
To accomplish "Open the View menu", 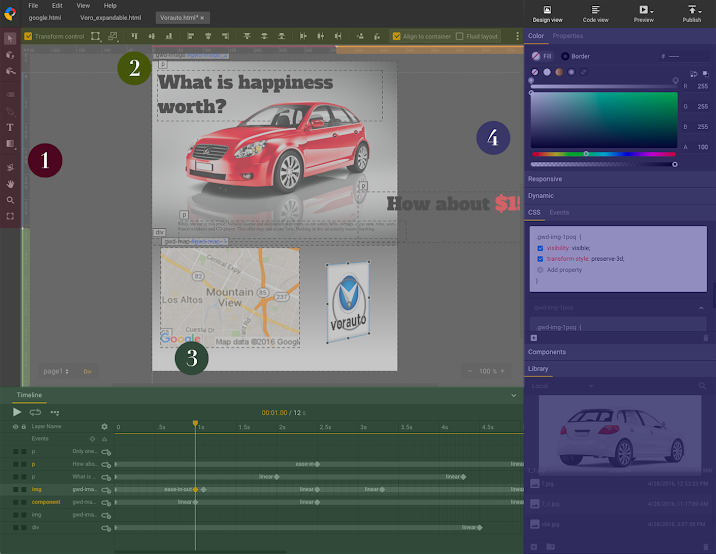I will pos(83,5).
